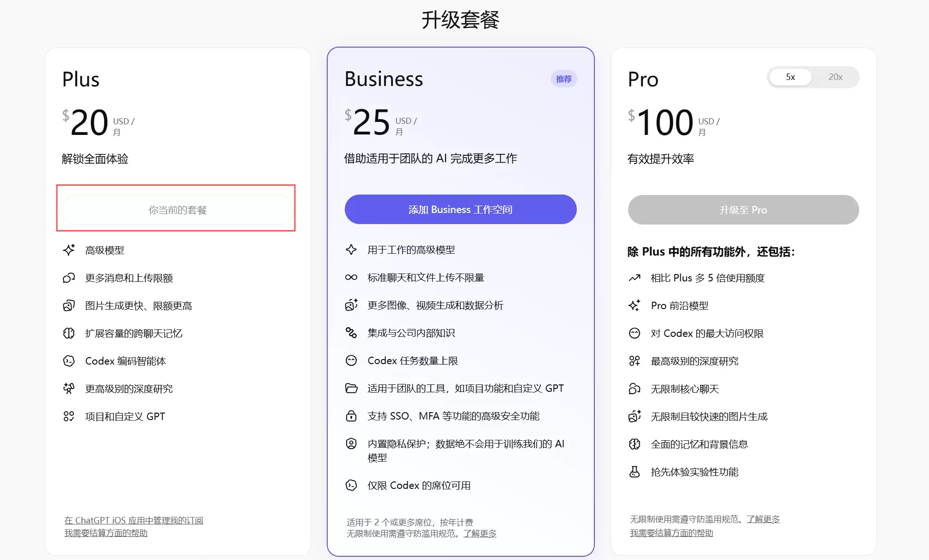
Task: Click the brain icon beside 扩展容量的跨聊天记忆
Action: coord(69,333)
